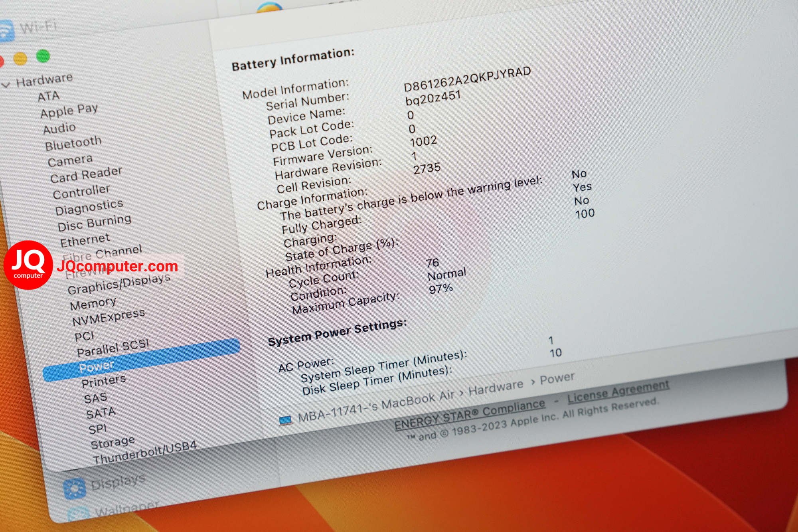Select Audio in the Hardware list
The width and height of the screenshot is (798, 532).
59,129
